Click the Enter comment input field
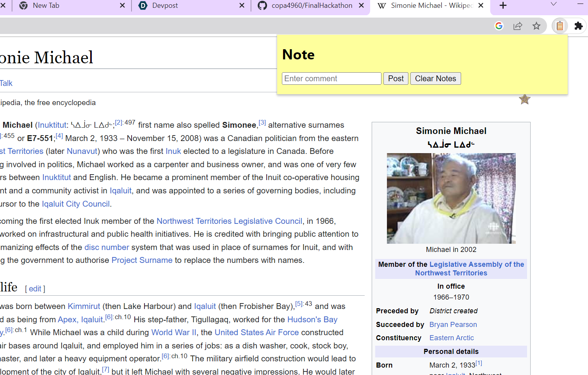 pyautogui.click(x=331, y=79)
